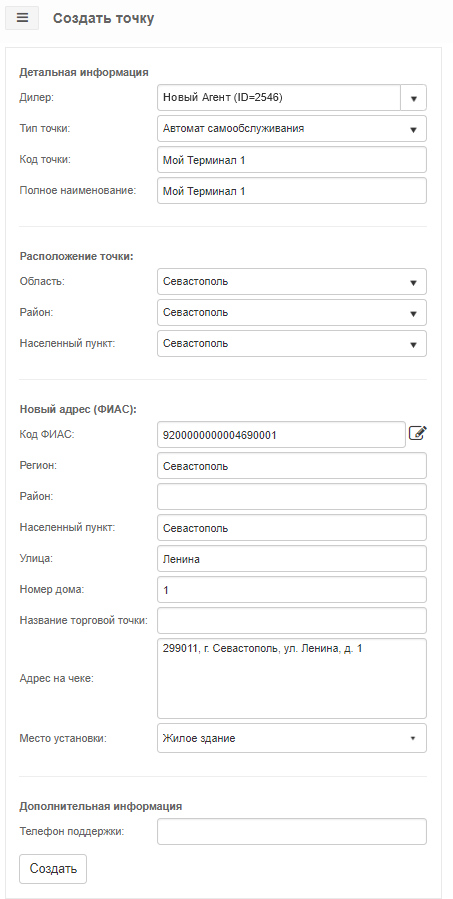Open the hamburger menu

coord(22,18)
